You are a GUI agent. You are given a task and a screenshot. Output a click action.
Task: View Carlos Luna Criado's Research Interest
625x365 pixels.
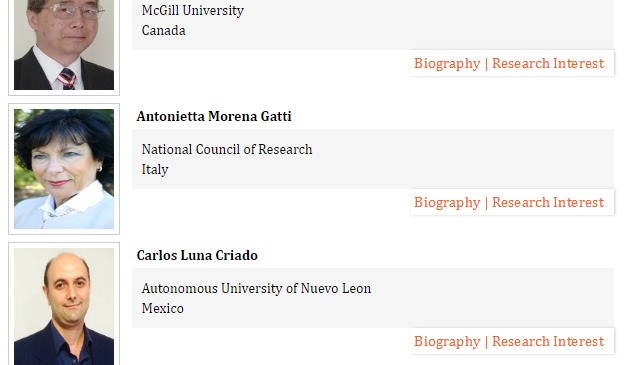coord(548,341)
